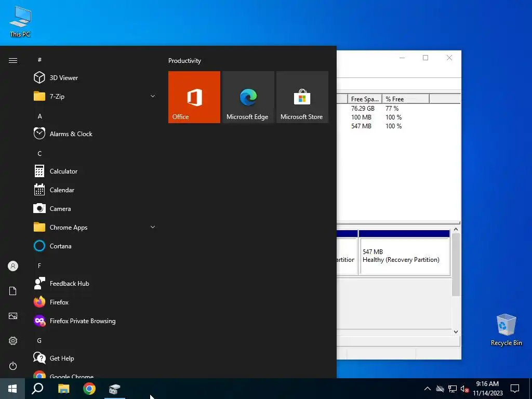Select the 547 MB volume list row

[x=398, y=126]
